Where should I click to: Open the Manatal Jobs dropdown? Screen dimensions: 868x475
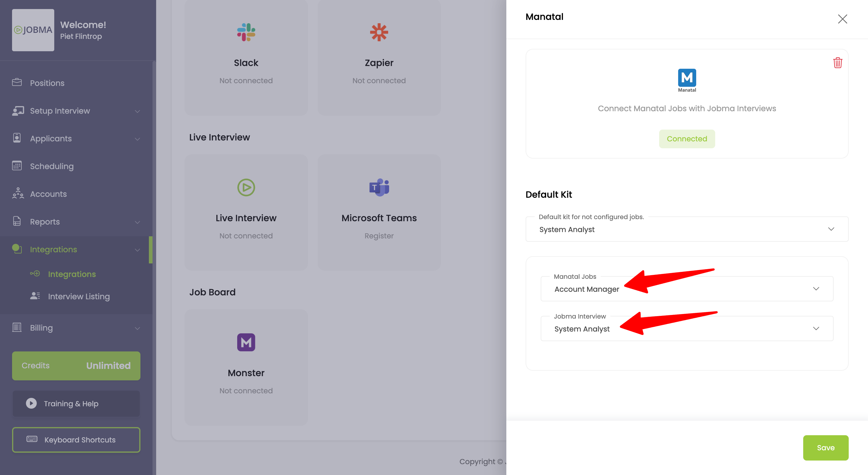pyautogui.click(x=687, y=289)
